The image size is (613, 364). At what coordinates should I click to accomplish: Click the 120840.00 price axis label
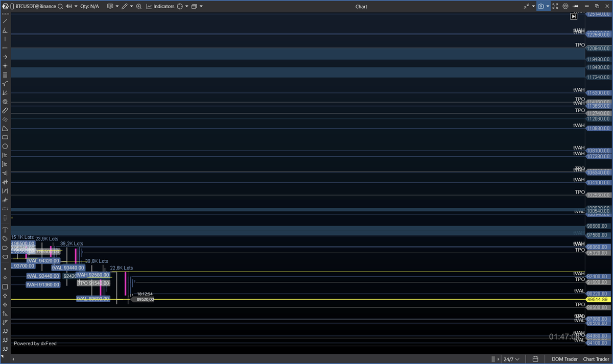coord(599,48)
